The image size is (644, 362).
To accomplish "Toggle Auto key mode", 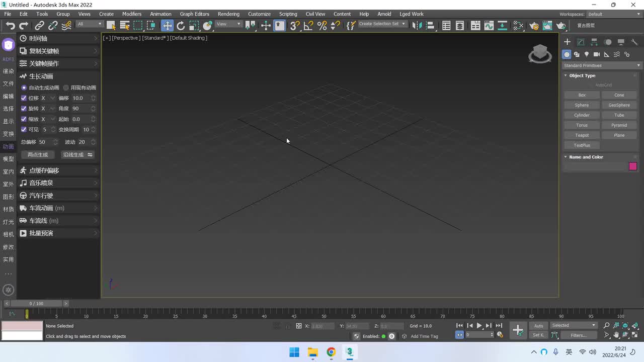I will click(x=538, y=326).
